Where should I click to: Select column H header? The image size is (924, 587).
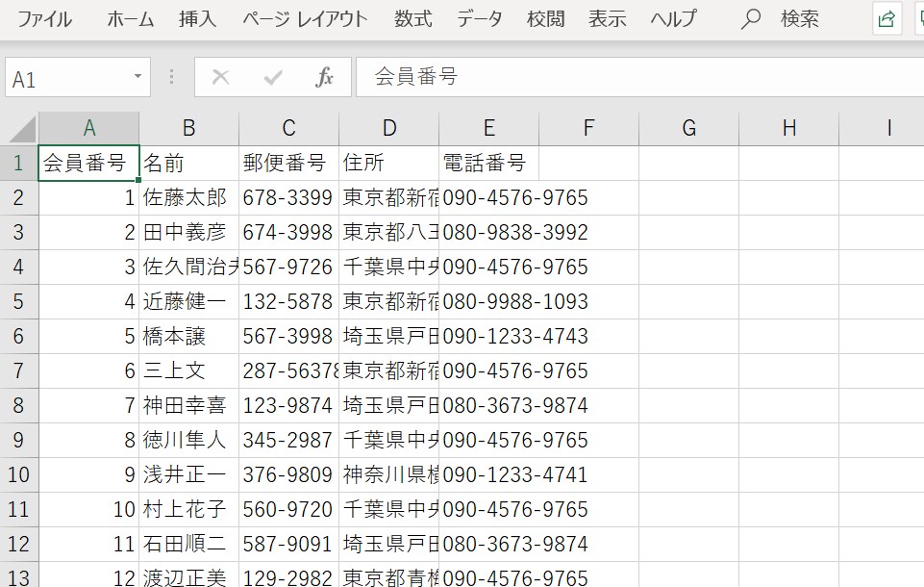789,128
